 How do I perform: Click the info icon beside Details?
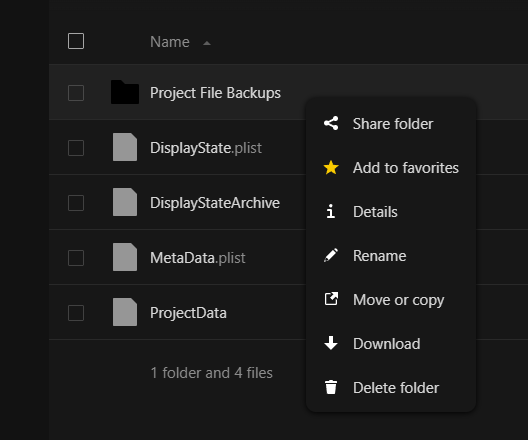[331, 211]
